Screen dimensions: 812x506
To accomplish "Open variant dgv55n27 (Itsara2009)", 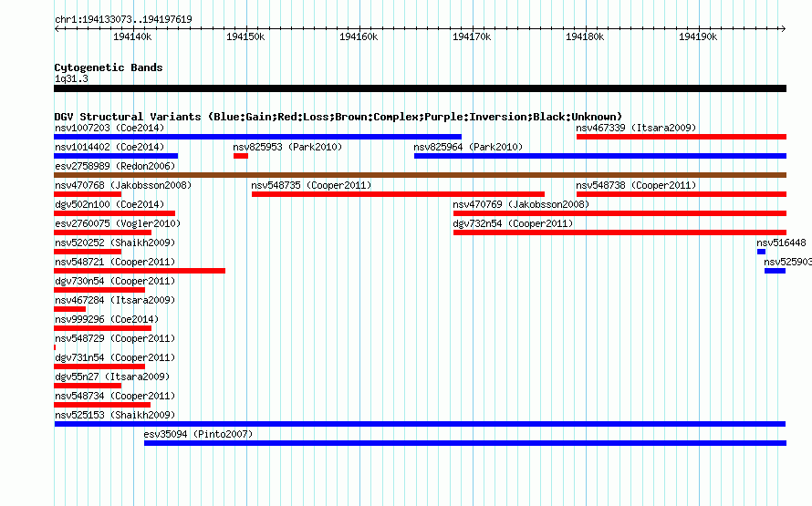I will pos(112,377).
